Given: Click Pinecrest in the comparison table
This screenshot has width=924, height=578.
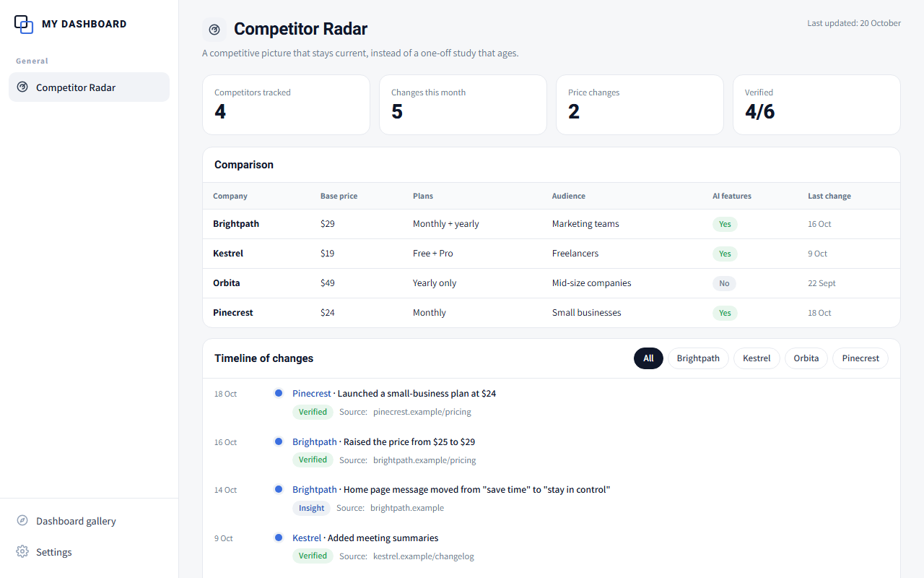Looking at the screenshot, I should (x=233, y=313).
